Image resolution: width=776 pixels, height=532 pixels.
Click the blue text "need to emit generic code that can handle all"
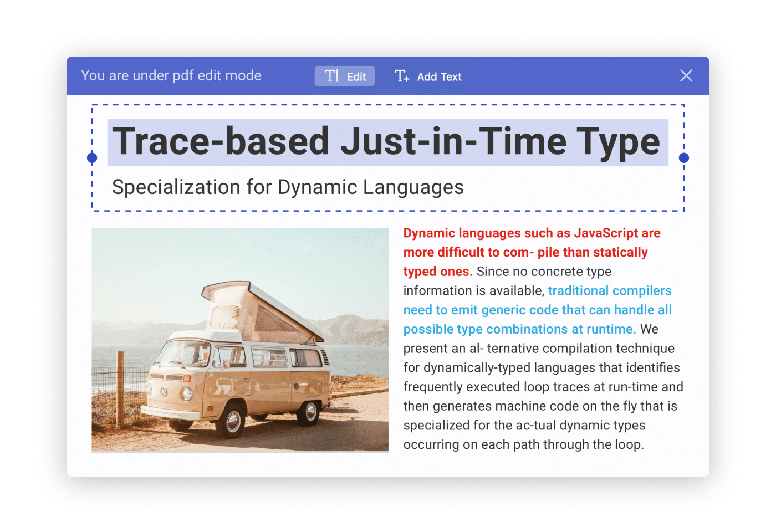coord(537,310)
